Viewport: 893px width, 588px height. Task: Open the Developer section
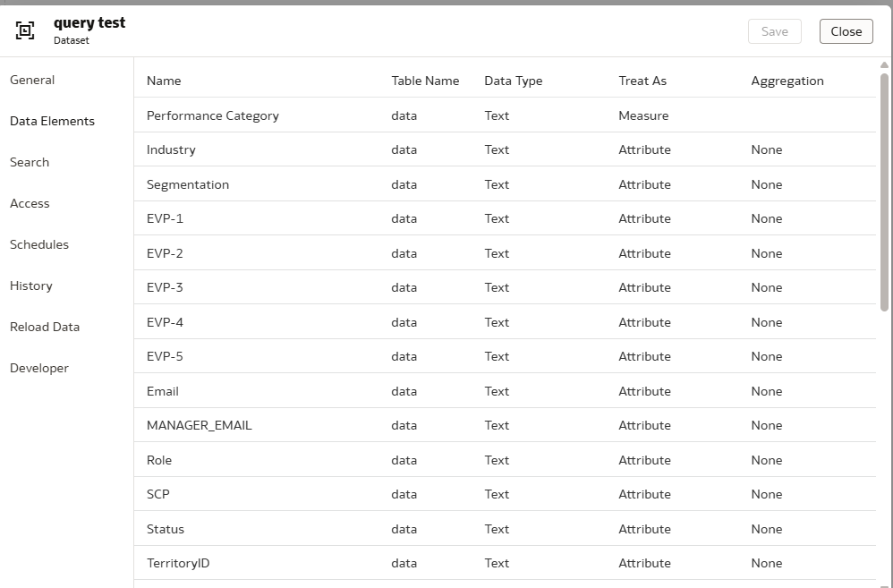39,368
